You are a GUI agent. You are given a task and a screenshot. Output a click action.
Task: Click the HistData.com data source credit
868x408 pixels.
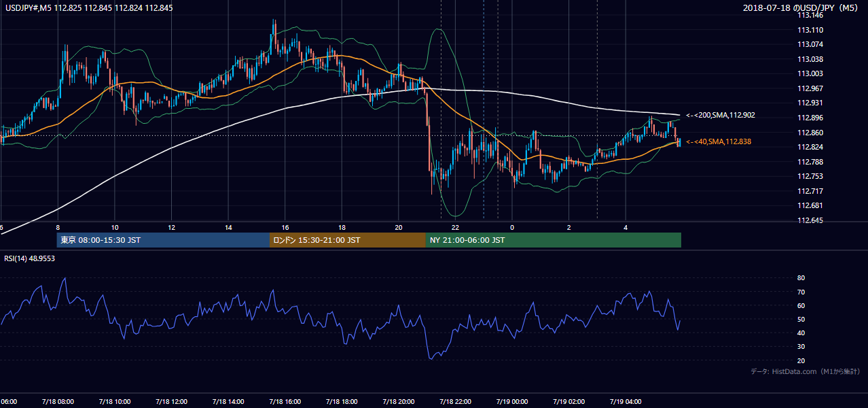(806, 371)
